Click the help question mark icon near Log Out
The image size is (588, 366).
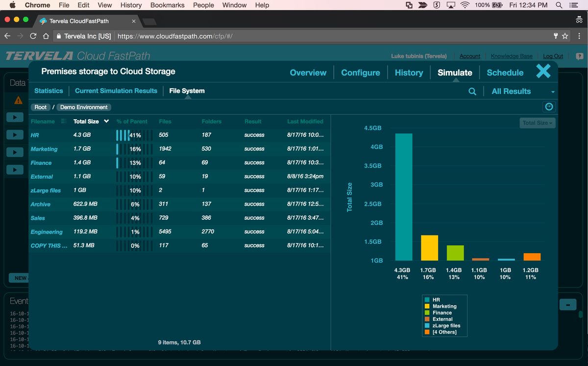pos(581,56)
